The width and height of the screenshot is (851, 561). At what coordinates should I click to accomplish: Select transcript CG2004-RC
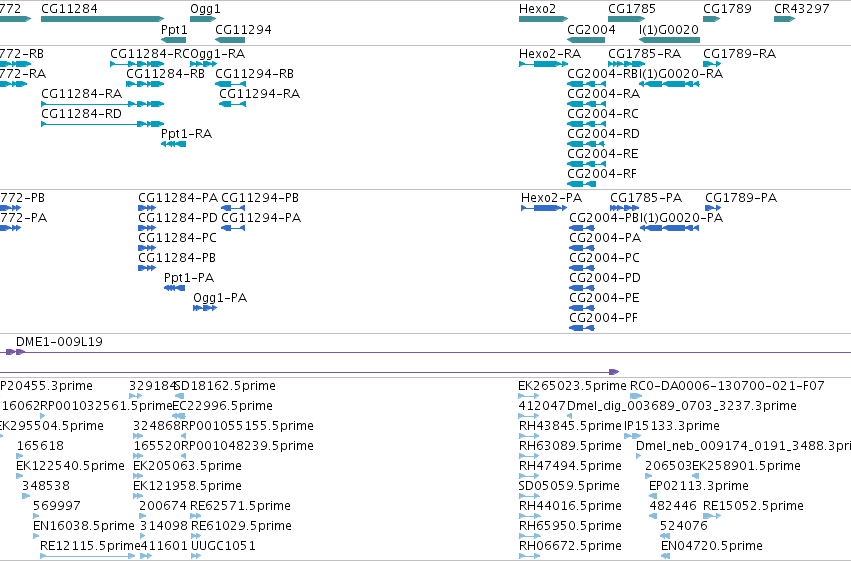(x=603, y=114)
